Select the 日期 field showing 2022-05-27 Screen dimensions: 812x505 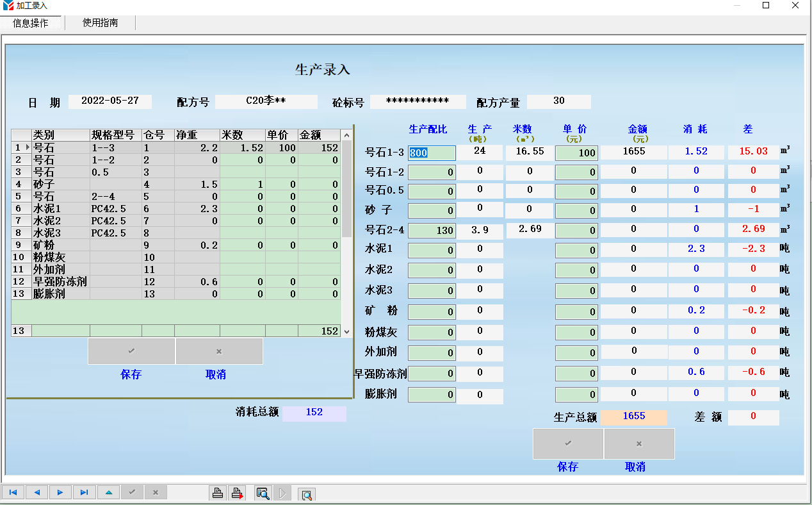(110, 101)
